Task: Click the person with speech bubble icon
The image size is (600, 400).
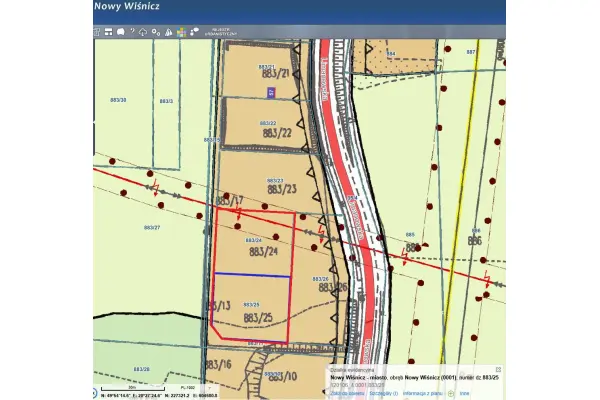Action: coord(194,31)
